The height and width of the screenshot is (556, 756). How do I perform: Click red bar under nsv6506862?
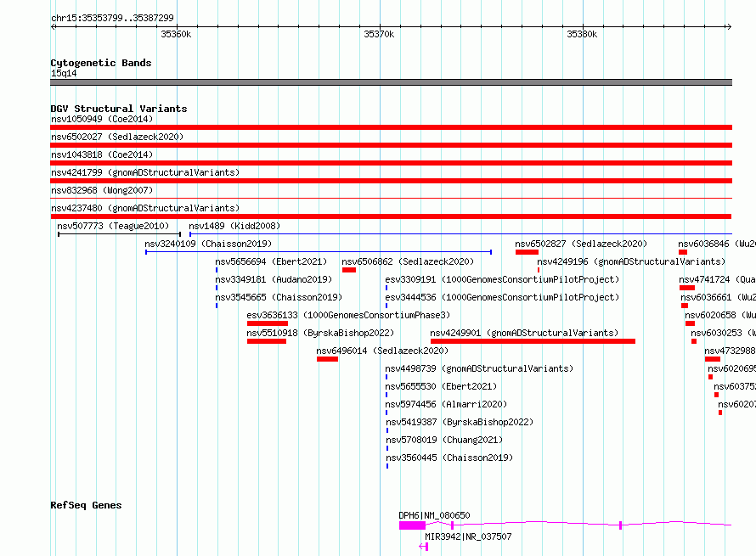349,270
